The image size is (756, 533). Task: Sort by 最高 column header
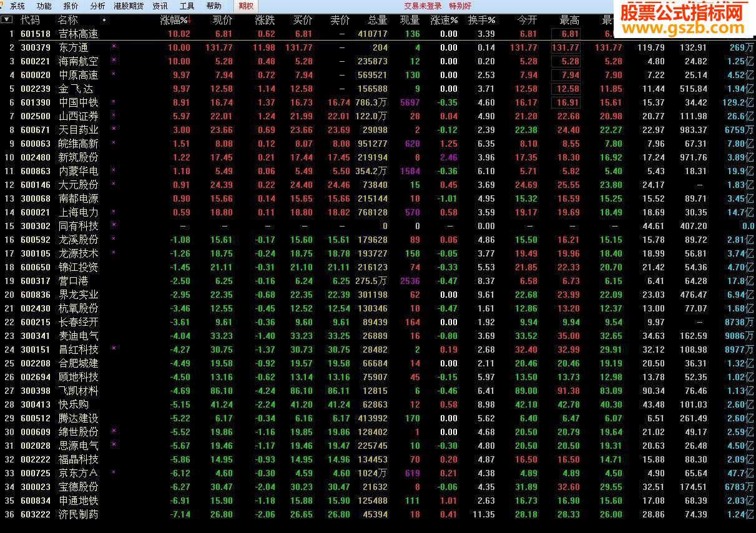[569, 20]
